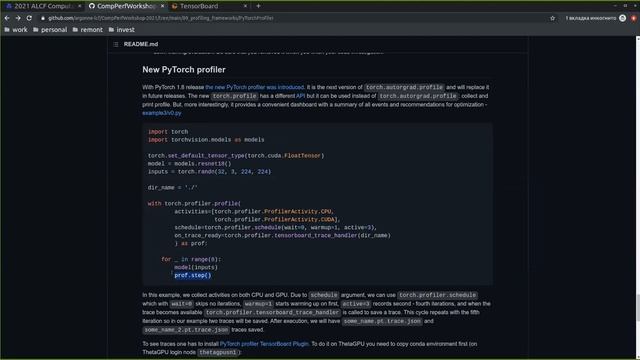Switch to the CompPerfWorkshop tab
The height and width of the screenshot is (360, 640).
126,6
